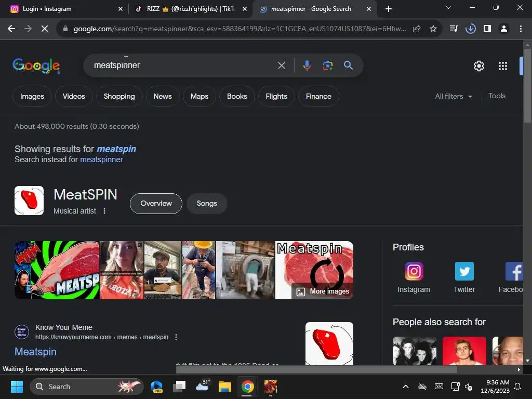532x399 pixels.
Task: Open the media control icon in the toolbar
Action: [x=454, y=29]
